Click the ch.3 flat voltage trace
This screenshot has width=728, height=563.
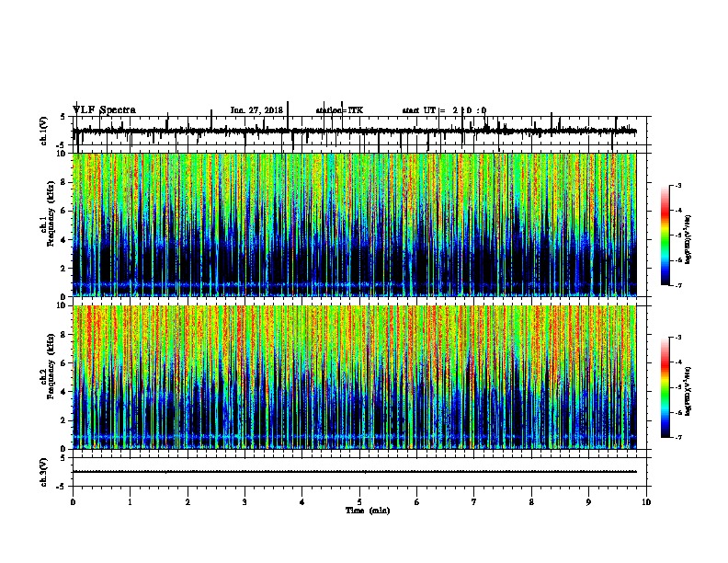point(354,472)
